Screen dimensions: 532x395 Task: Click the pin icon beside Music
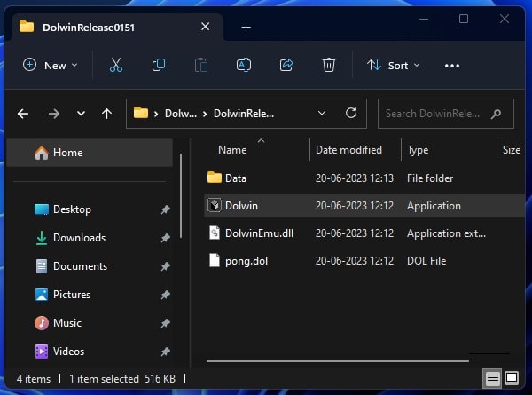click(165, 323)
